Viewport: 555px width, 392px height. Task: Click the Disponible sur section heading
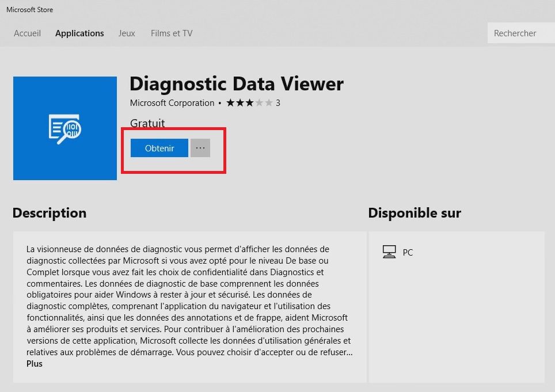click(415, 213)
